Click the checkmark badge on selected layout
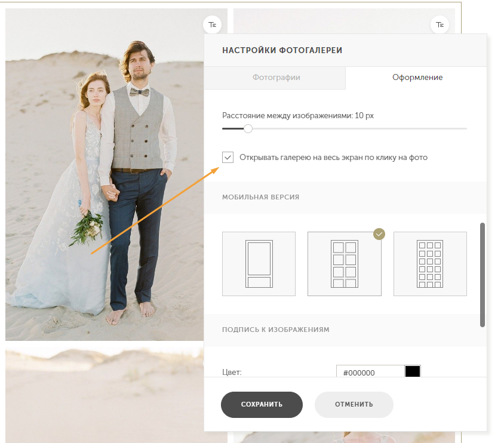 click(x=379, y=234)
